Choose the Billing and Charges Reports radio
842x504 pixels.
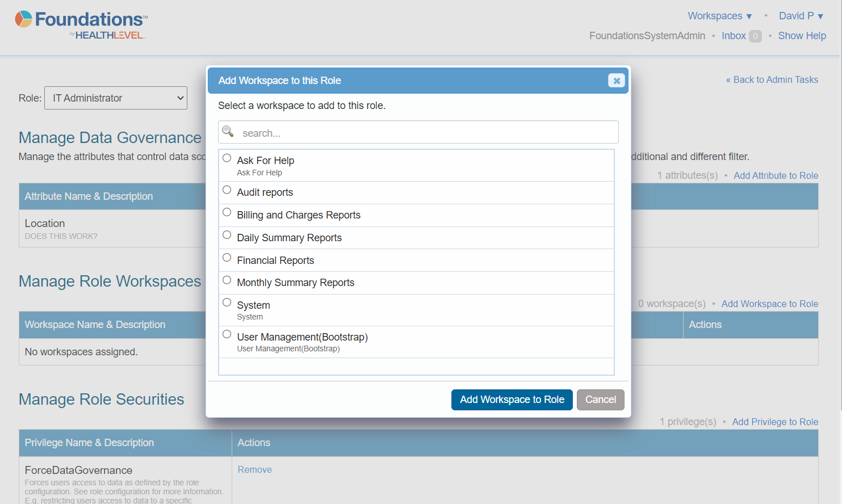click(227, 212)
